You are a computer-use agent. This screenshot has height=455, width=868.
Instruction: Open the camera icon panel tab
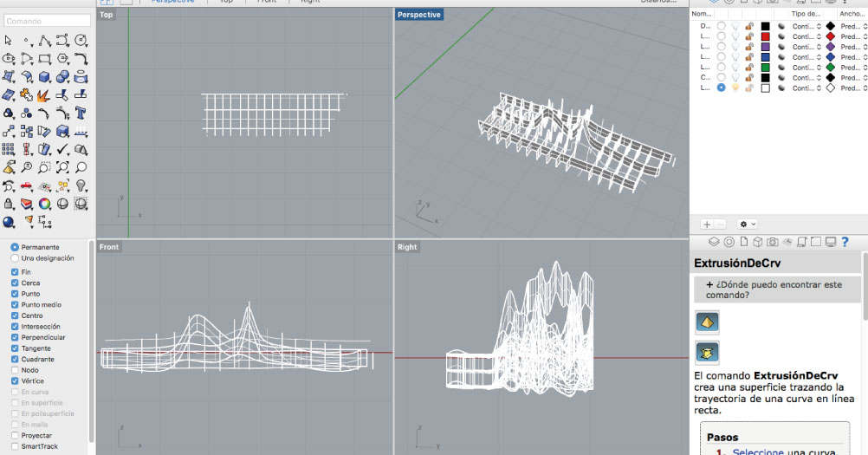(773, 242)
